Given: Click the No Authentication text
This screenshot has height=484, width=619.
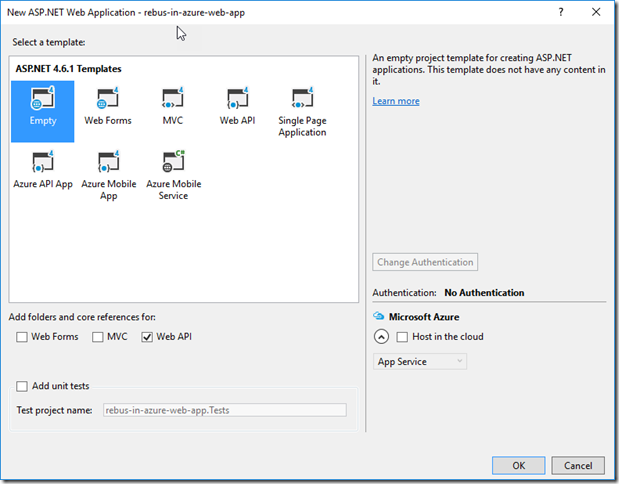Looking at the screenshot, I should pos(484,293).
